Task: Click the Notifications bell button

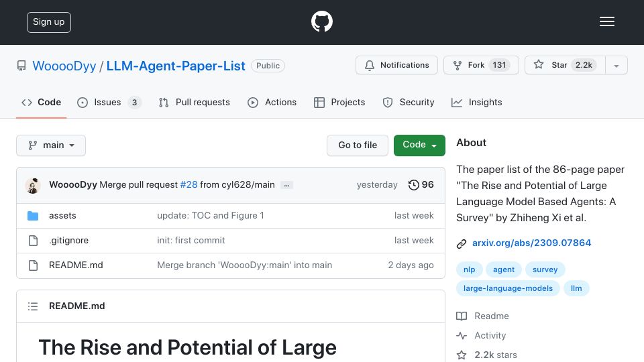Action: click(396, 65)
